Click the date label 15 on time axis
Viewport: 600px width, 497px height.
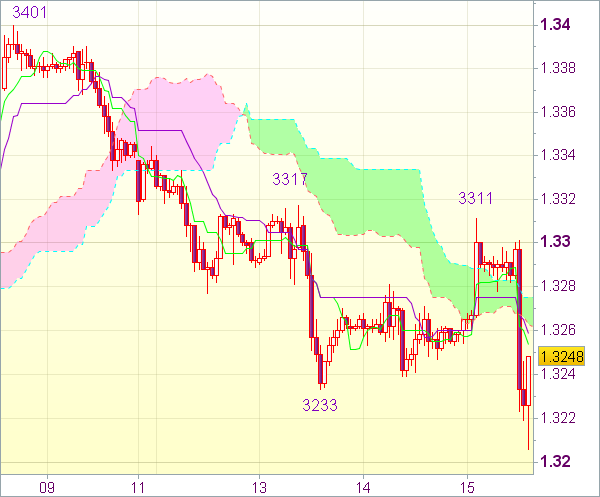pos(467,488)
